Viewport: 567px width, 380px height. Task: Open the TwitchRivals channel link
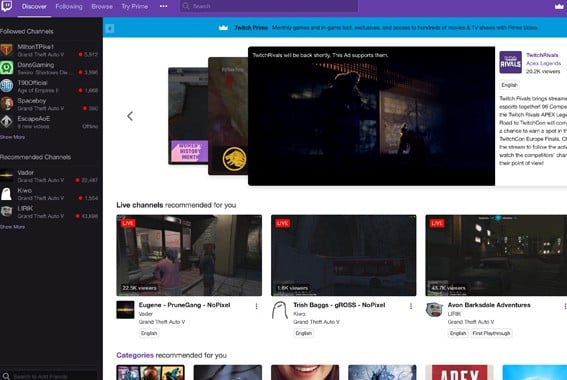click(542, 55)
